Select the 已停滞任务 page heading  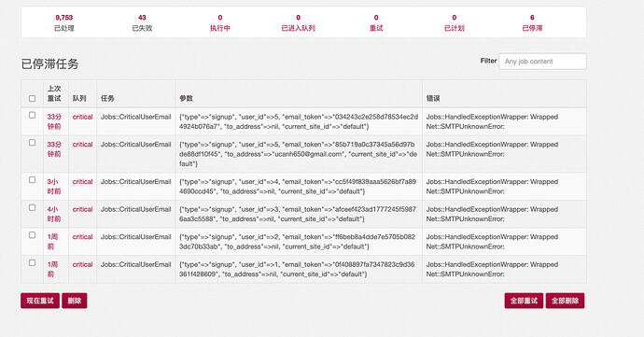click(x=49, y=64)
